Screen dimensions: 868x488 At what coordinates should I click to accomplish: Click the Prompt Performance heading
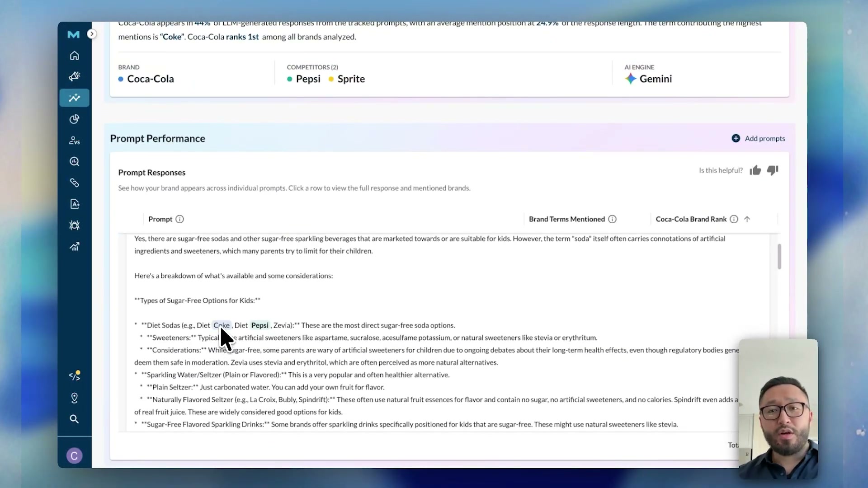tap(157, 138)
